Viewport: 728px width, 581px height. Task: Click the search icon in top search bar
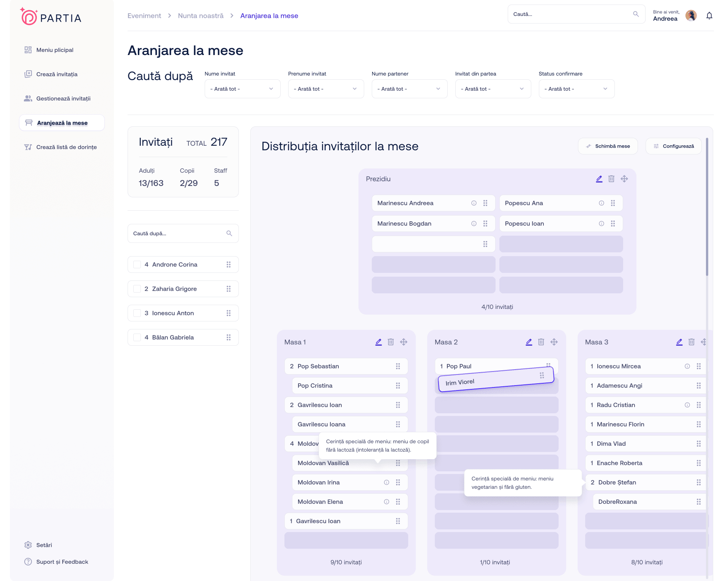(x=636, y=14)
